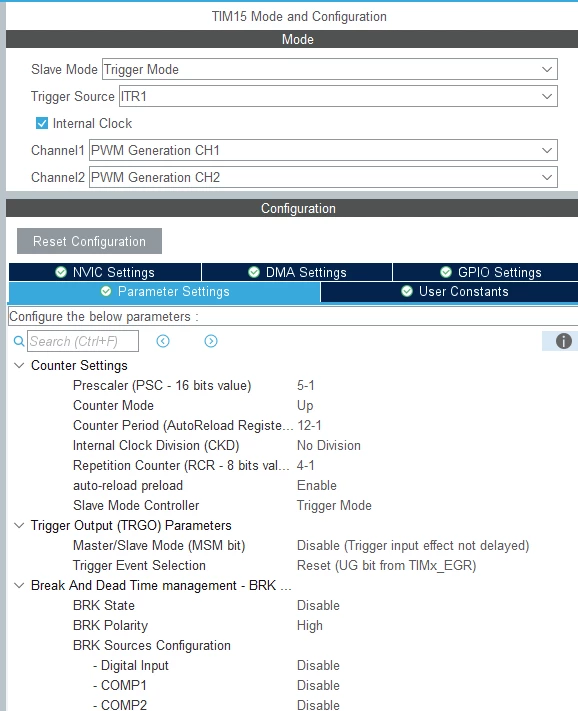Switch to the NVIC Settings tab
The image size is (578, 711).
click(105, 272)
